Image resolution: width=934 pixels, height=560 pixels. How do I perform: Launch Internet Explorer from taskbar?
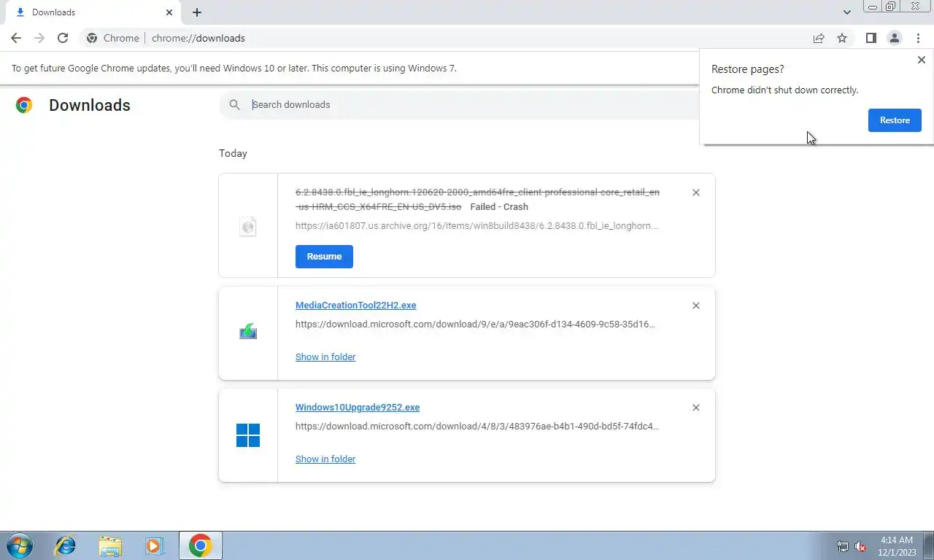(x=66, y=545)
